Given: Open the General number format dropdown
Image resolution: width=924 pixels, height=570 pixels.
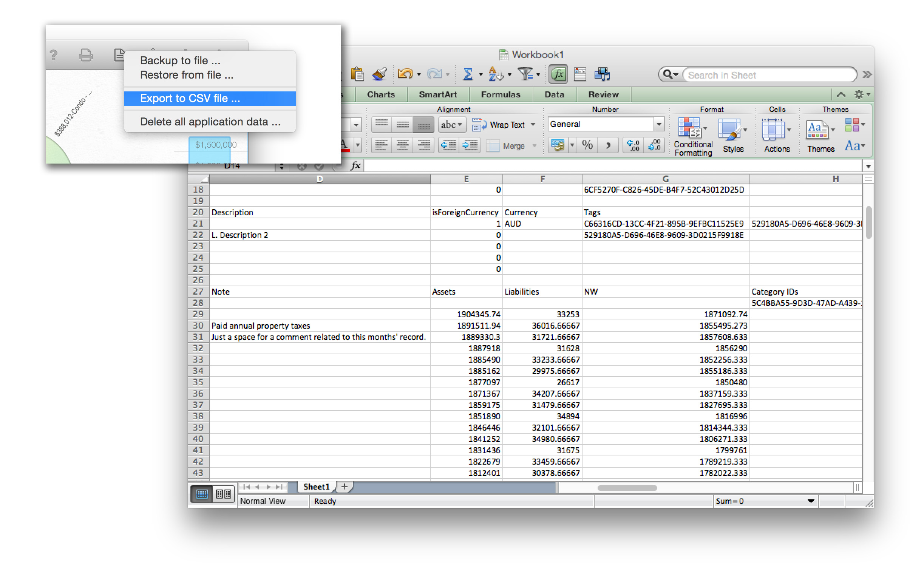Looking at the screenshot, I should pyautogui.click(x=658, y=124).
